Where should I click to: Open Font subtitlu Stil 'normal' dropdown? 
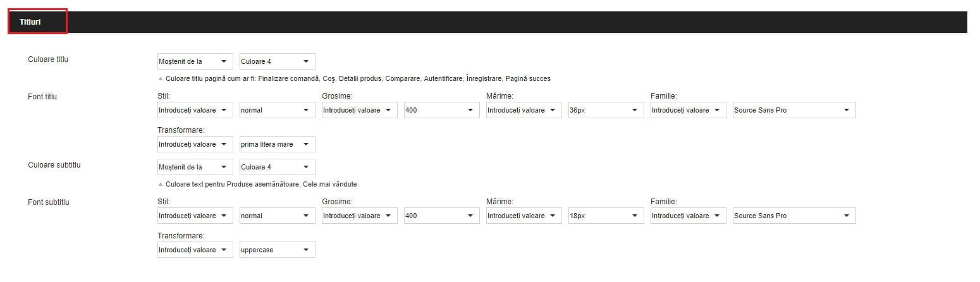(277, 216)
